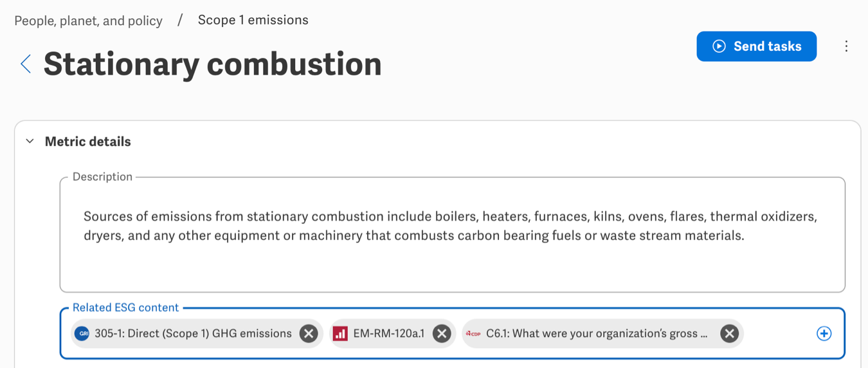Remove the EM-RM-120a.1 chip
Image resolution: width=868 pixels, height=368 pixels.
[442, 333]
